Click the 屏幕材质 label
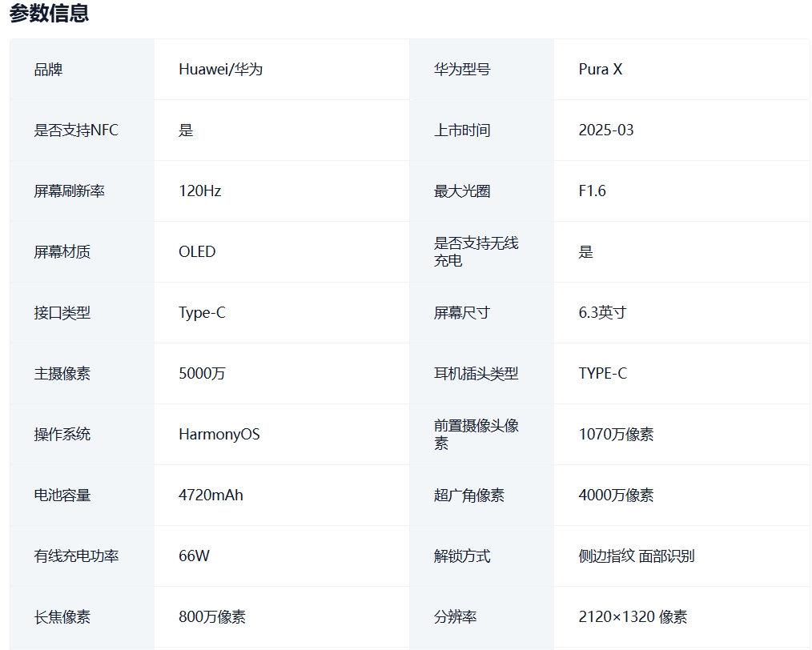 click(x=62, y=251)
